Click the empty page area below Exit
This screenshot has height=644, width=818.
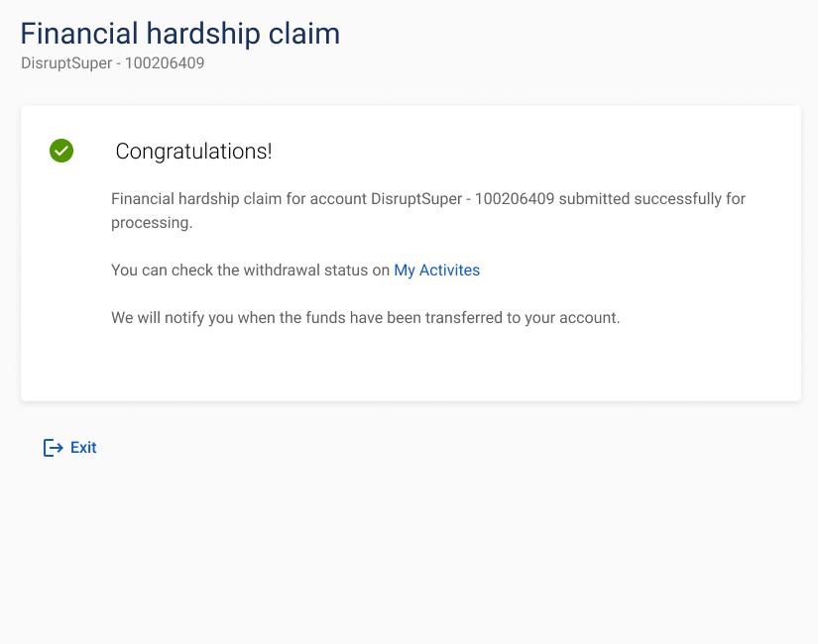tap(409, 548)
